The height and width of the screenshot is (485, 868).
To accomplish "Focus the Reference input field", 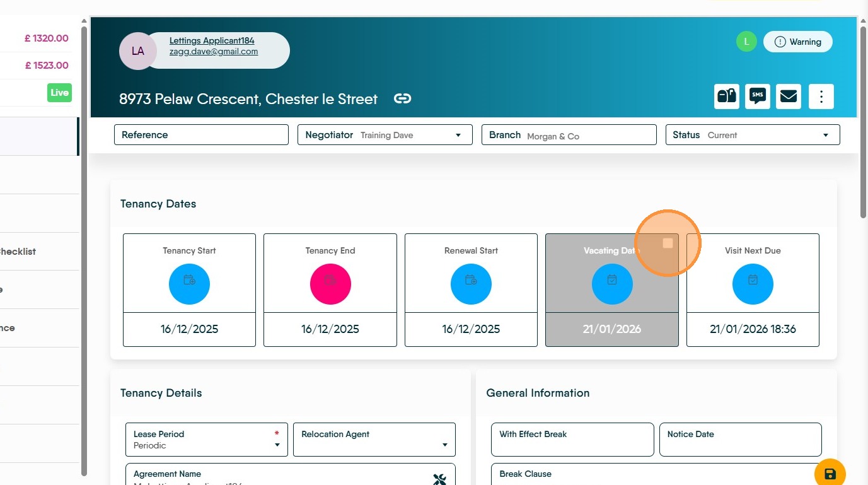I will [201, 135].
